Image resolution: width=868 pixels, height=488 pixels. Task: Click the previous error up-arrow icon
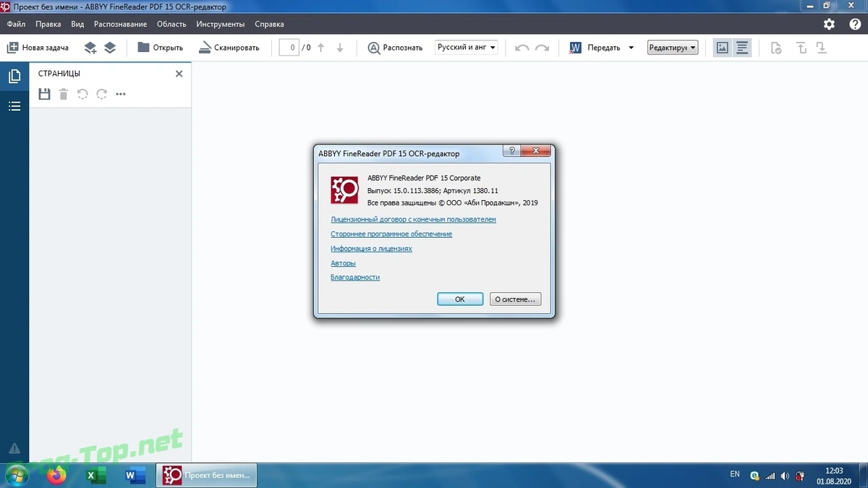[801, 48]
